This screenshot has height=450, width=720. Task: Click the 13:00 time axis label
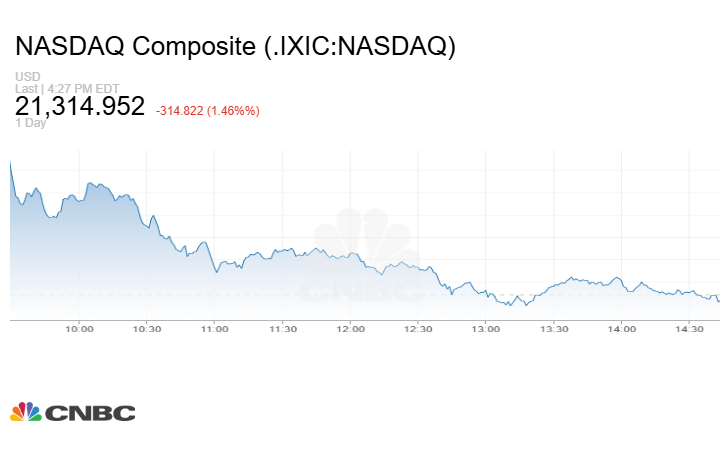(x=486, y=328)
